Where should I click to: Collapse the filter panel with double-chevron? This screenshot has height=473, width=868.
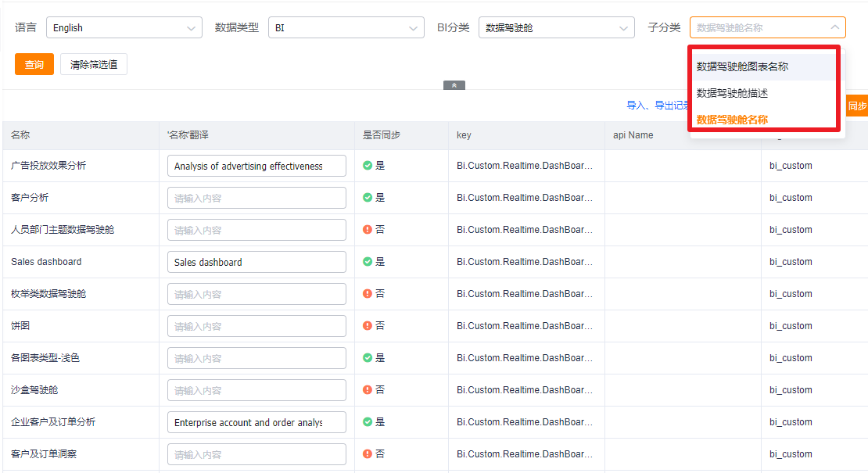(454, 85)
